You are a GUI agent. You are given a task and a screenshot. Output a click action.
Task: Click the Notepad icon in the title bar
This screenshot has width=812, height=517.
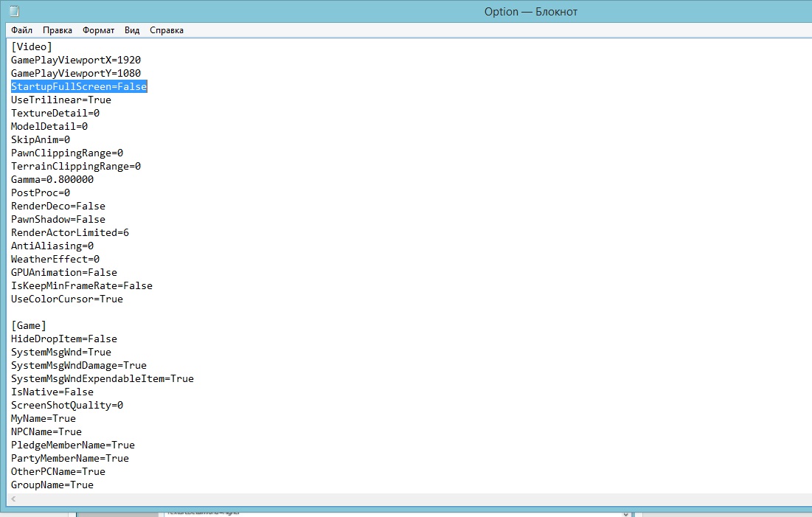14,11
